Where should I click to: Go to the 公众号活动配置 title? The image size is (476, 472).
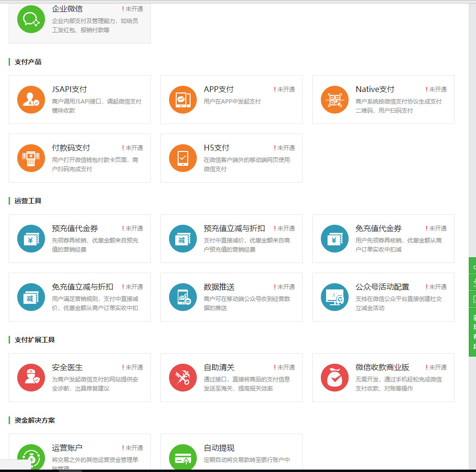pyautogui.click(x=383, y=287)
